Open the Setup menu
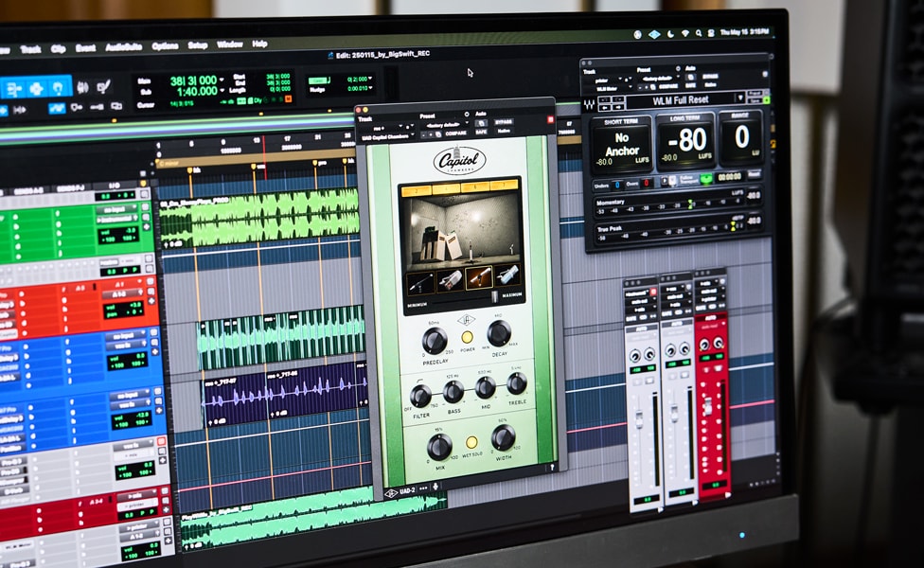 click(x=198, y=45)
